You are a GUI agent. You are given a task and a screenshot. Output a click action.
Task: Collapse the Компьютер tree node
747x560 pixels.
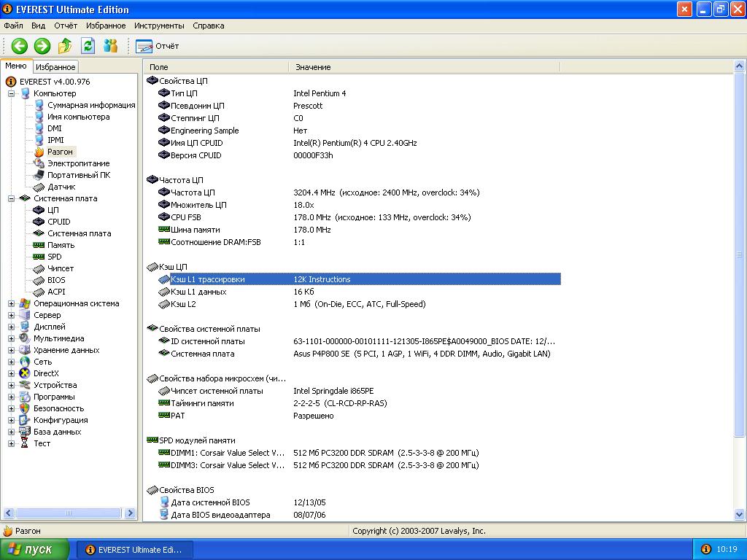(12, 93)
